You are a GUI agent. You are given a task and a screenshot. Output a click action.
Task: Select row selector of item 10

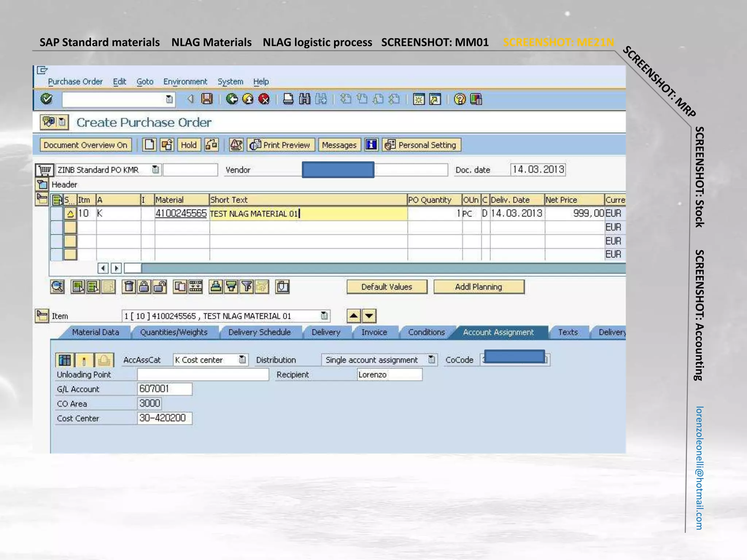(57, 213)
